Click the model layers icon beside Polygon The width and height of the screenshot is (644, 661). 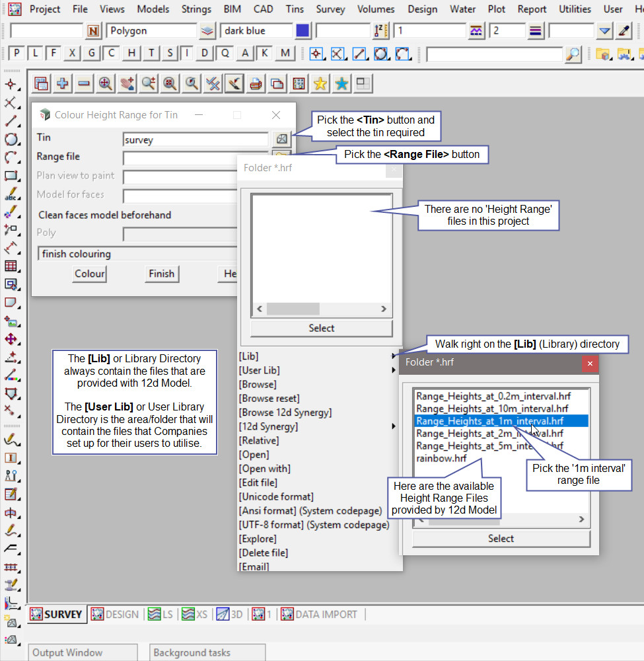point(208,31)
